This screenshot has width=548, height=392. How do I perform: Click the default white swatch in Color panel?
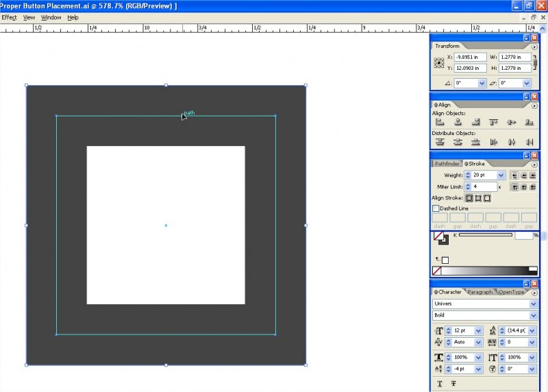(445, 260)
